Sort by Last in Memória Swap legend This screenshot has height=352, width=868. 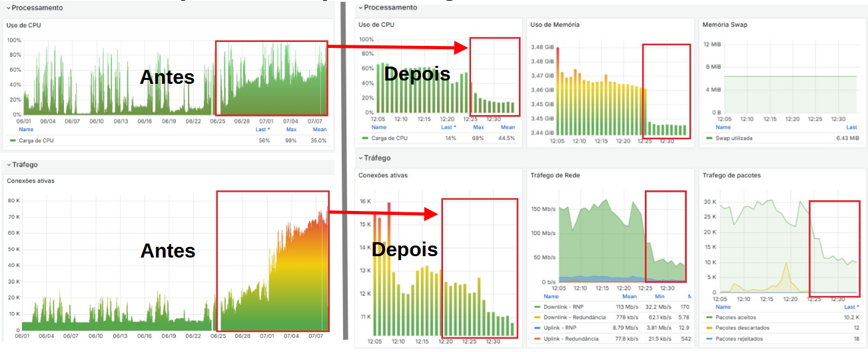[x=851, y=127]
